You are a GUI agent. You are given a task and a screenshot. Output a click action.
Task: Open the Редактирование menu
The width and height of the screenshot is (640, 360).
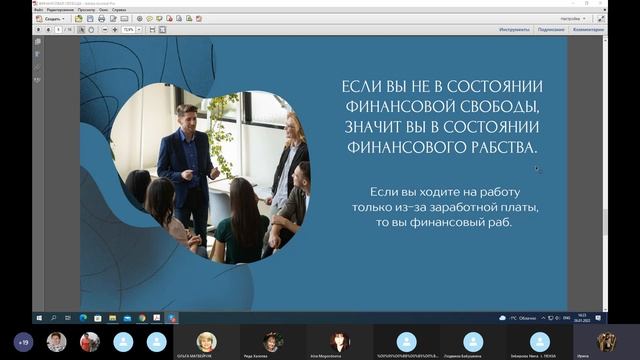click(60, 10)
